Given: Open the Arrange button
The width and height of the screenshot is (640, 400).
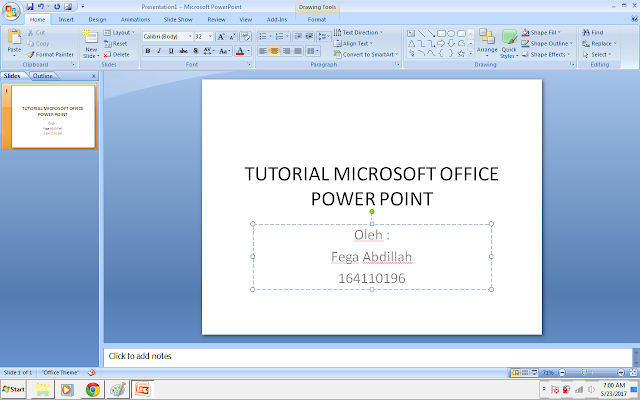Looking at the screenshot, I should (487, 44).
